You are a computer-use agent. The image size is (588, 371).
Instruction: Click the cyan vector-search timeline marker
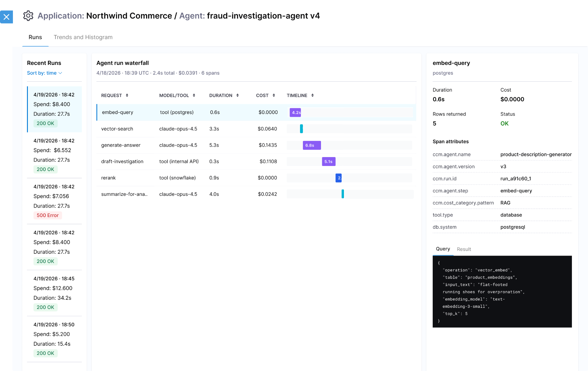[301, 129]
